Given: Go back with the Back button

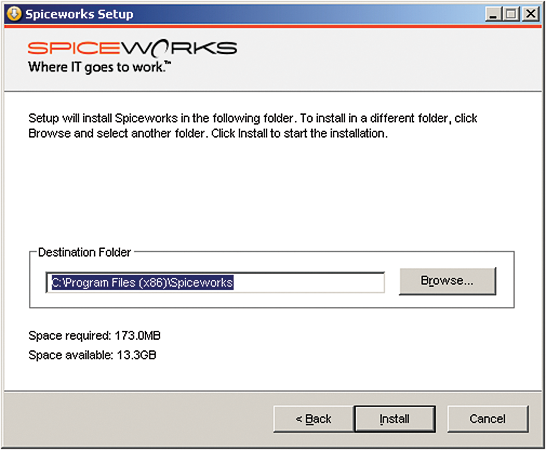Looking at the screenshot, I should (313, 419).
